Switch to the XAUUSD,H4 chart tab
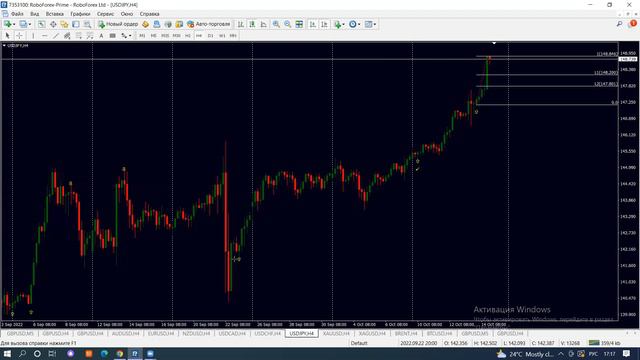This screenshot has width=640, height=360. 336,333
